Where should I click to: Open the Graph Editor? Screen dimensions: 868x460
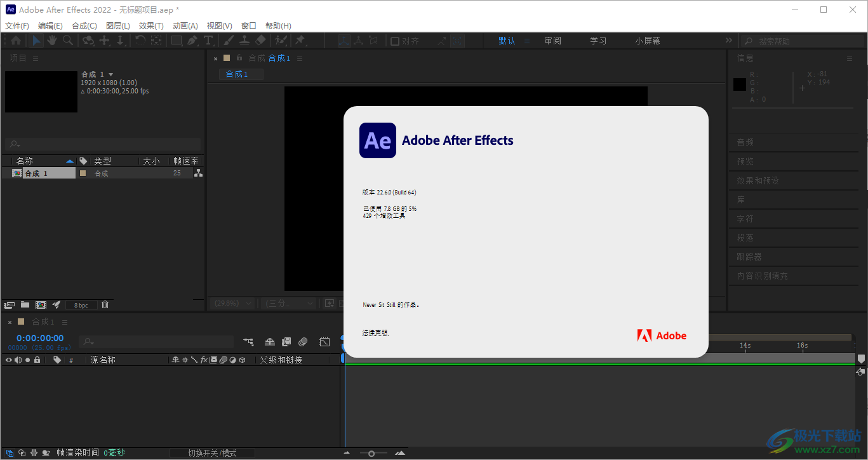(x=324, y=341)
